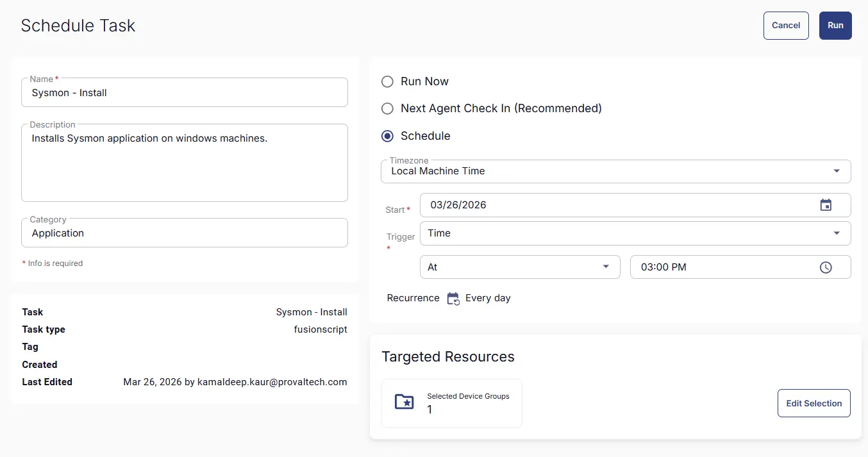Click the clock icon in time field
The height and width of the screenshot is (457, 868).
[x=826, y=267]
